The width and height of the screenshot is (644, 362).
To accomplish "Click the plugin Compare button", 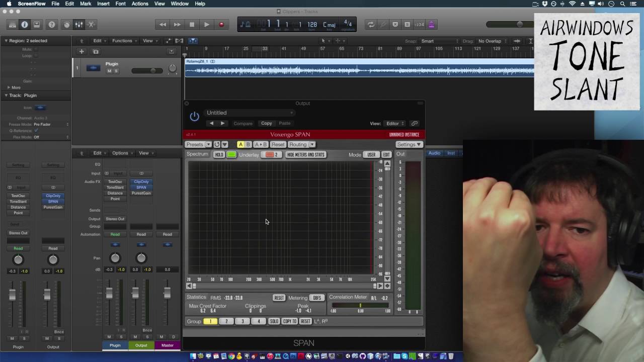I will click(243, 123).
